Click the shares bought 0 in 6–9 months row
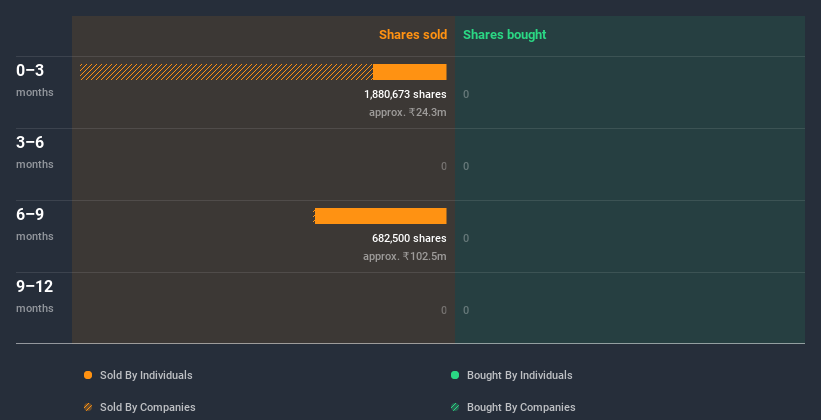Image resolution: width=821 pixels, height=420 pixels. click(x=466, y=238)
